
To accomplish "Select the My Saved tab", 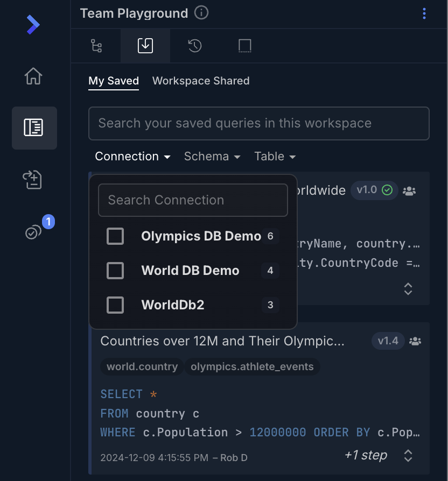I will [x=114, y=81].
